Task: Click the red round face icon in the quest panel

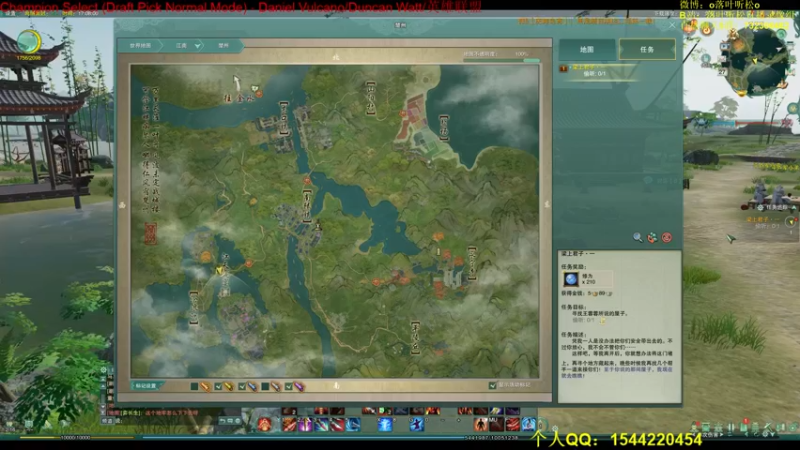Action: [666, 237]
